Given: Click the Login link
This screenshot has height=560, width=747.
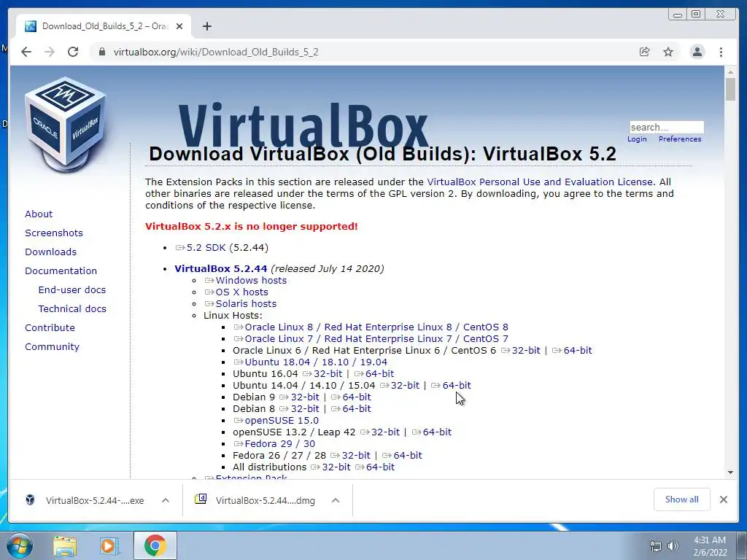Looking at the screenshot, I should (637, 139).
